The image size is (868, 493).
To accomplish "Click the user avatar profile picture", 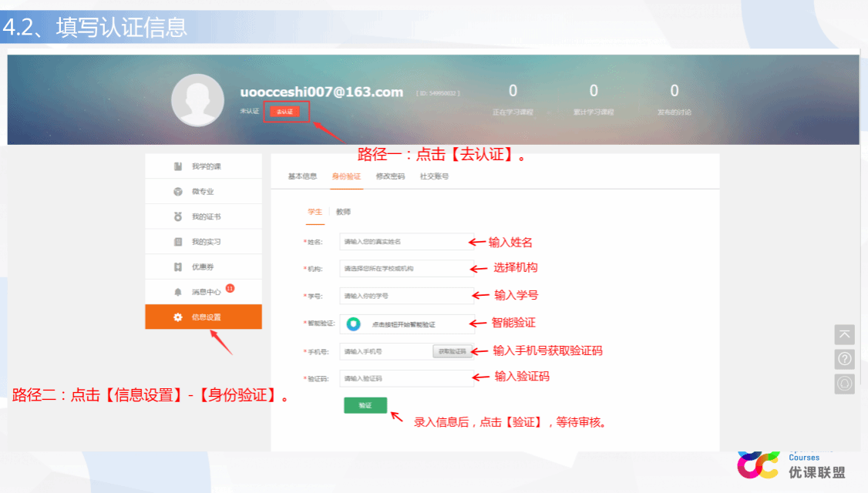I will (197, 100).
